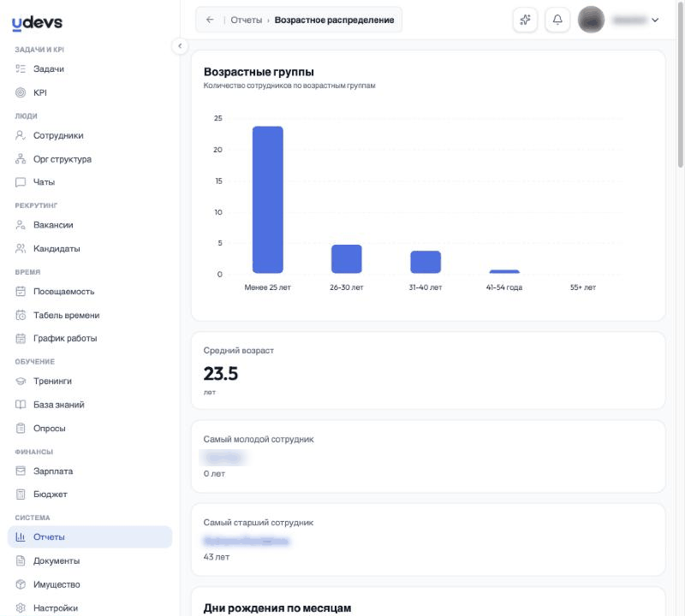
Task: Open the Кандидаты page
Action: pyautogui.click(x=90, y=248)
